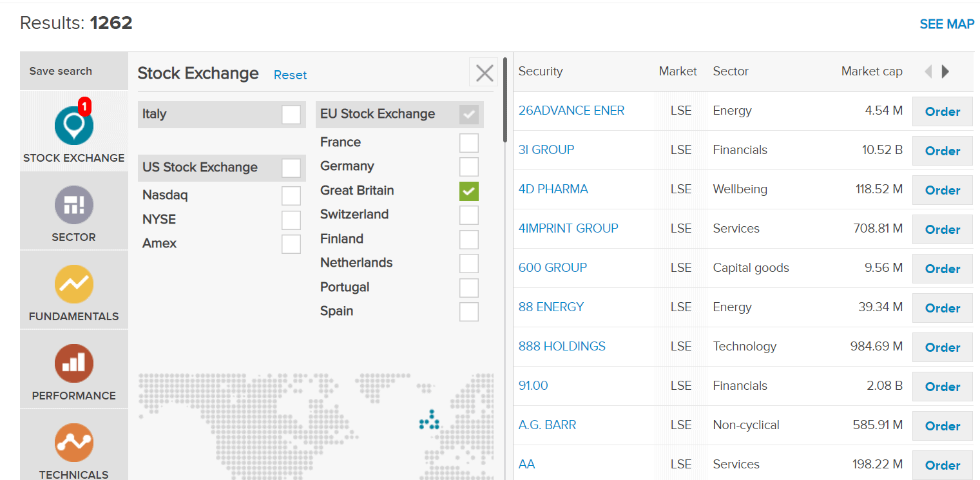Open the 4D PHARMA security
This screenshot has width=980, height=480.
click(553, 189)
